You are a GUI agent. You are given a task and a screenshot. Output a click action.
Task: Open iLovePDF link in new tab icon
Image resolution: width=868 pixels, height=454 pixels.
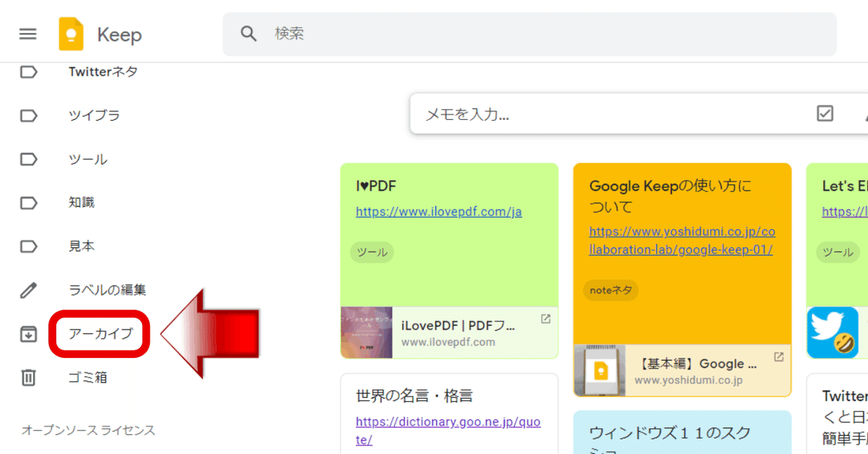click(545, 319)
